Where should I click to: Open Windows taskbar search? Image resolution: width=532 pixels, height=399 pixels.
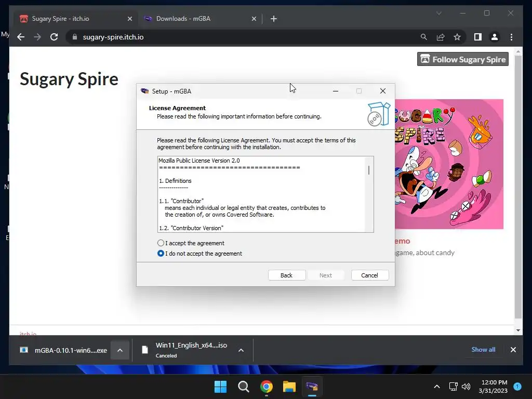click(243, 387)
